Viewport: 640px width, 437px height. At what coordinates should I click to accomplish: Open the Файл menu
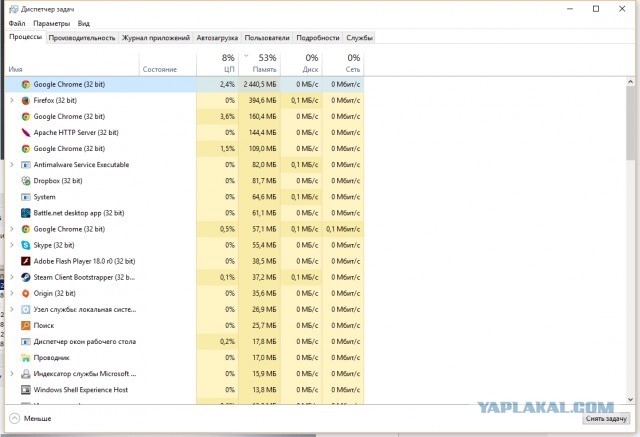click(x=17, y=24)
